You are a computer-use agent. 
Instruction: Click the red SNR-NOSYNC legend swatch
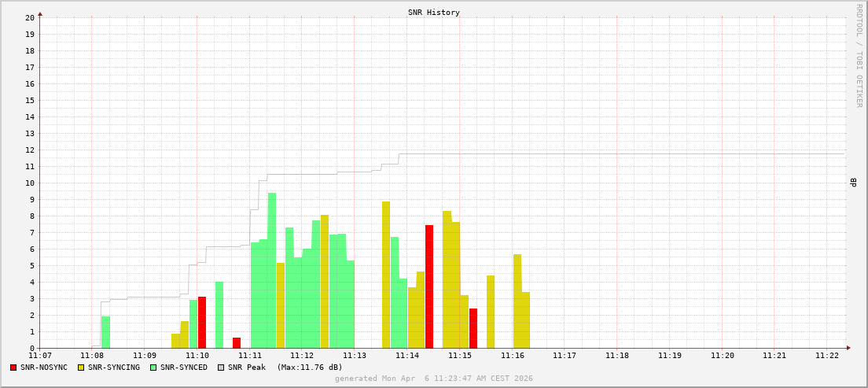[x=13, y=368]
